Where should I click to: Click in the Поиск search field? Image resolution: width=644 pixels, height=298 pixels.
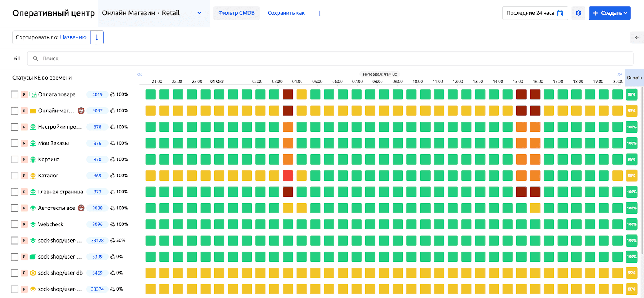(x=330, y=59)
